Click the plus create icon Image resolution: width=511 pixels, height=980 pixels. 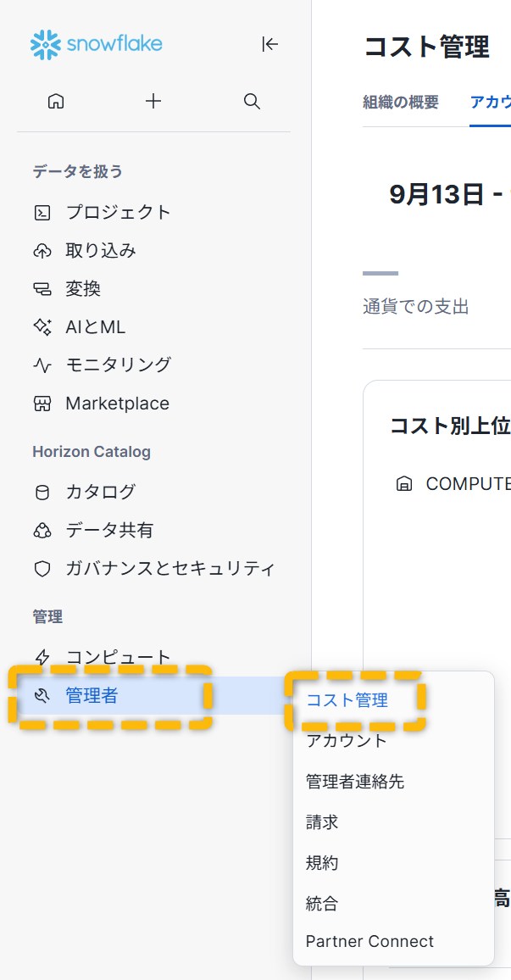click(153, 102)
